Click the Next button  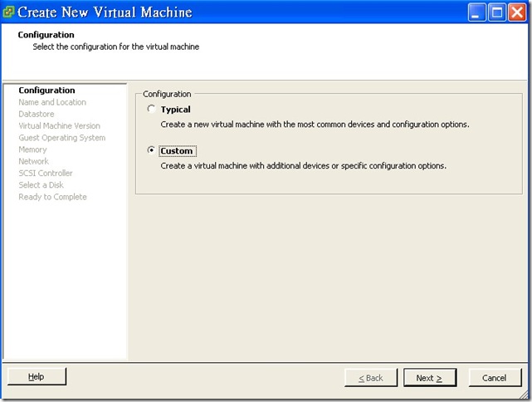[x=429, y=378]
